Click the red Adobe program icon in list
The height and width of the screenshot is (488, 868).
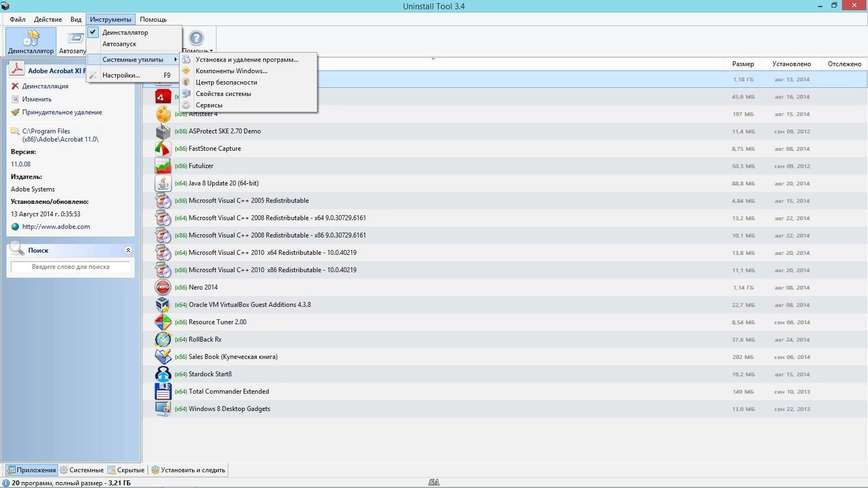point(163,97)
